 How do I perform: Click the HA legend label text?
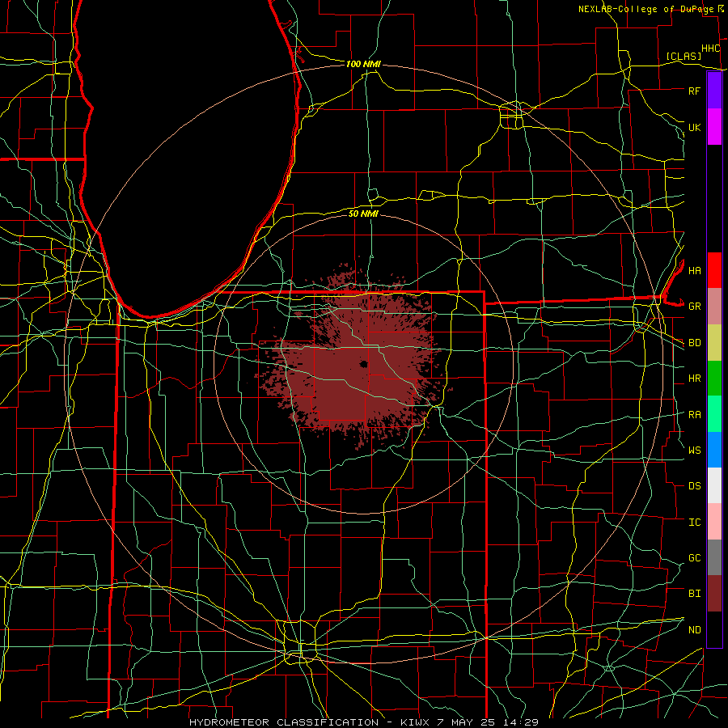click(695, 271)
